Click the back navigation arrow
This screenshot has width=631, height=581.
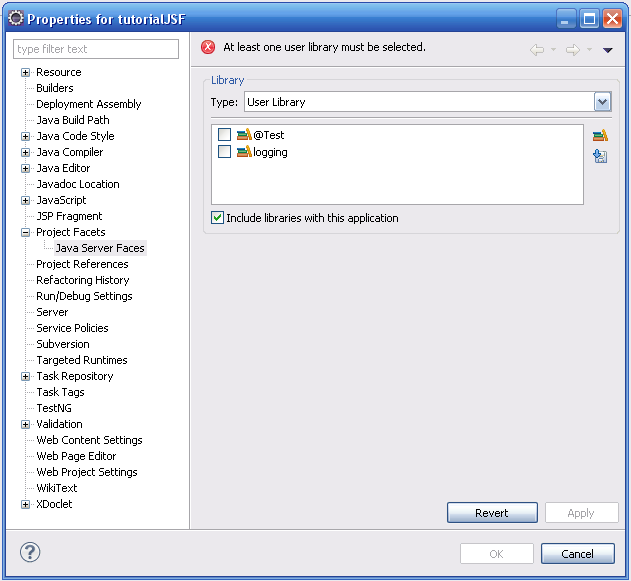coord(537,50)
